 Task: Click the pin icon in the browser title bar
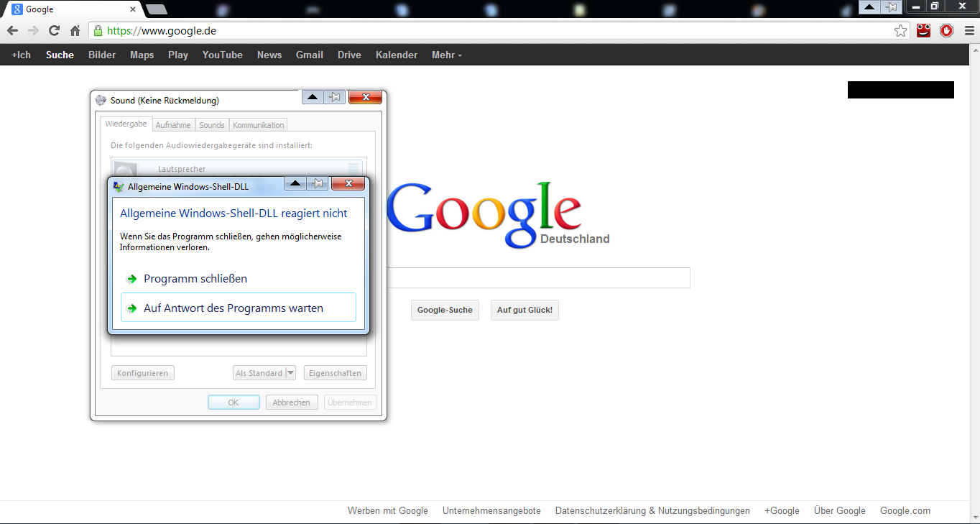891,7
